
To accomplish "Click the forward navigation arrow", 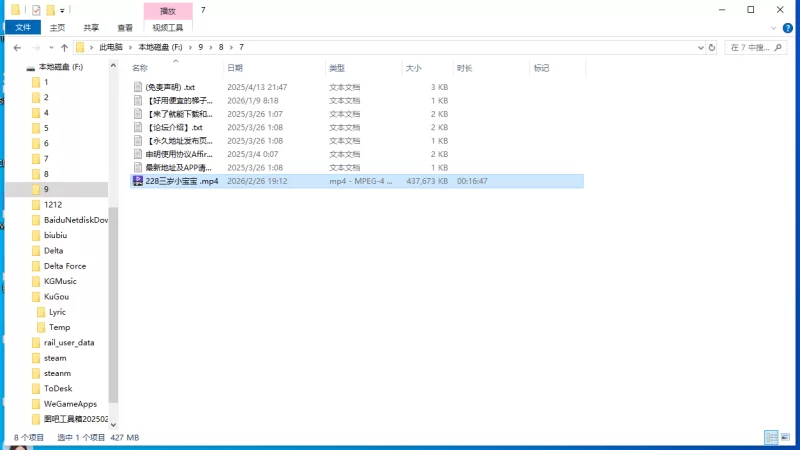I will click(36, 47).
